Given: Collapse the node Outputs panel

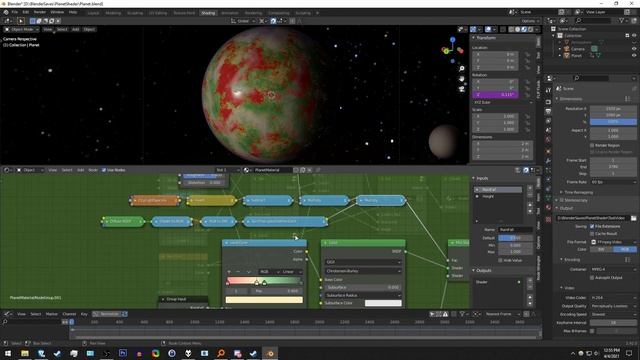Looking at the screenshot, I should [483, 270].
